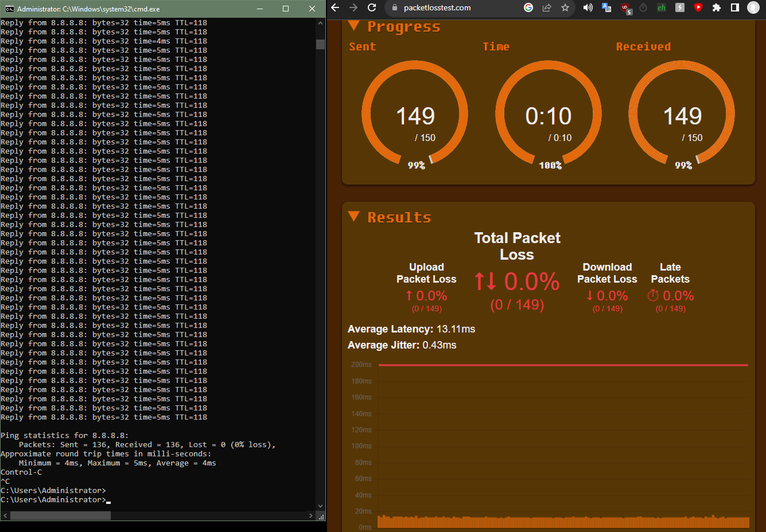
Task: Click the 'Ping statistics for 8.8.8.8:' line
Action: [65, 436]
